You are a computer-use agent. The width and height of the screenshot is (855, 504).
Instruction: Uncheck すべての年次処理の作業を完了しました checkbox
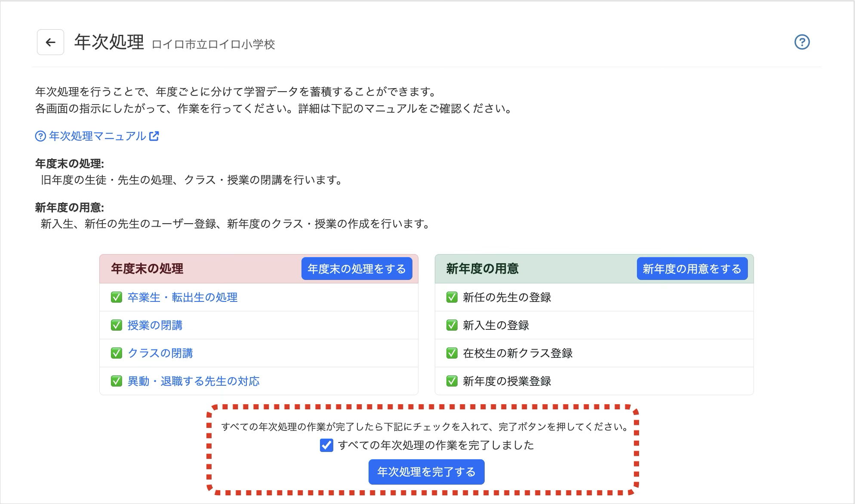pos(326,445)
